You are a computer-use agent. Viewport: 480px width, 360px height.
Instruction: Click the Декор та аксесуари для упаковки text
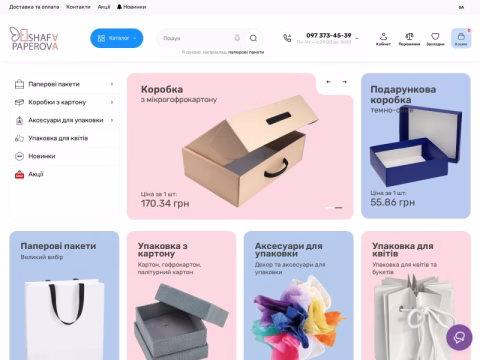click(x=290, y=268)
